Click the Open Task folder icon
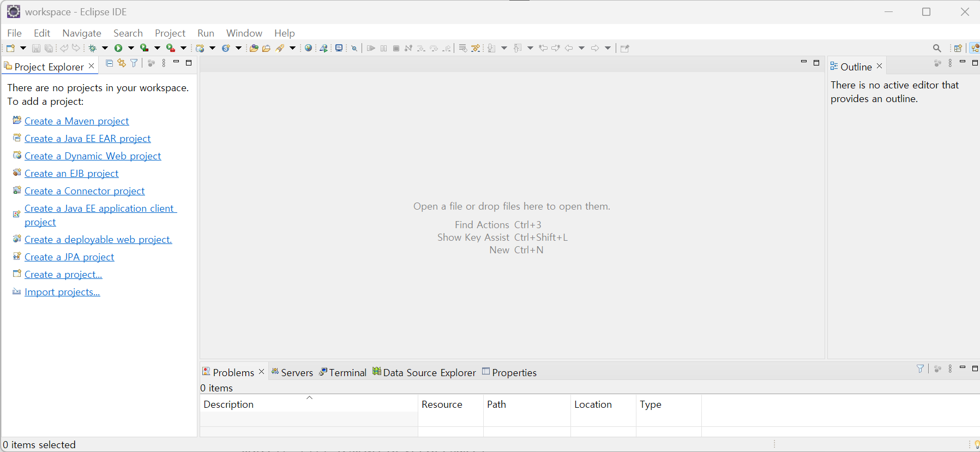The height and width of the screenshot is (452, 980). click(266, 48)
